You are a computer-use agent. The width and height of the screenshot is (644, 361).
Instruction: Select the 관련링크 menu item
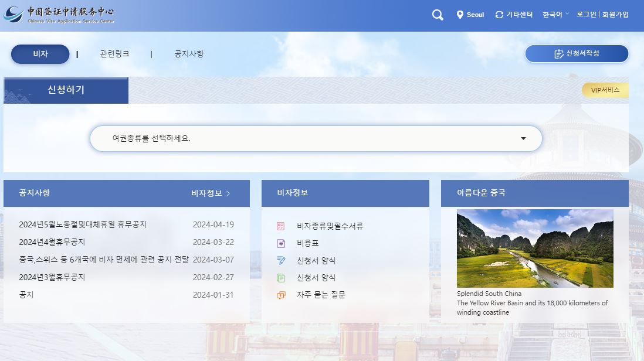click(x=114, y=53)
